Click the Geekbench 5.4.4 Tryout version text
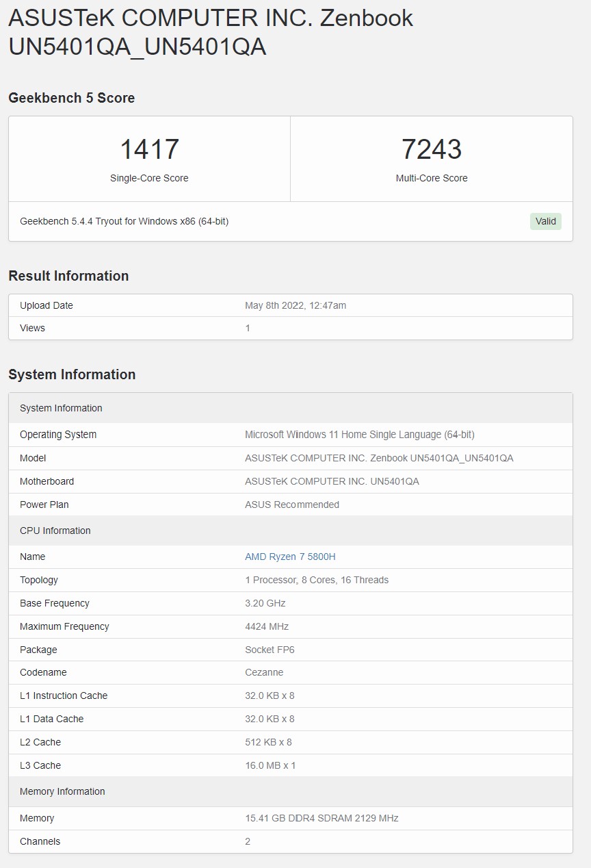 tap(124, 221)
